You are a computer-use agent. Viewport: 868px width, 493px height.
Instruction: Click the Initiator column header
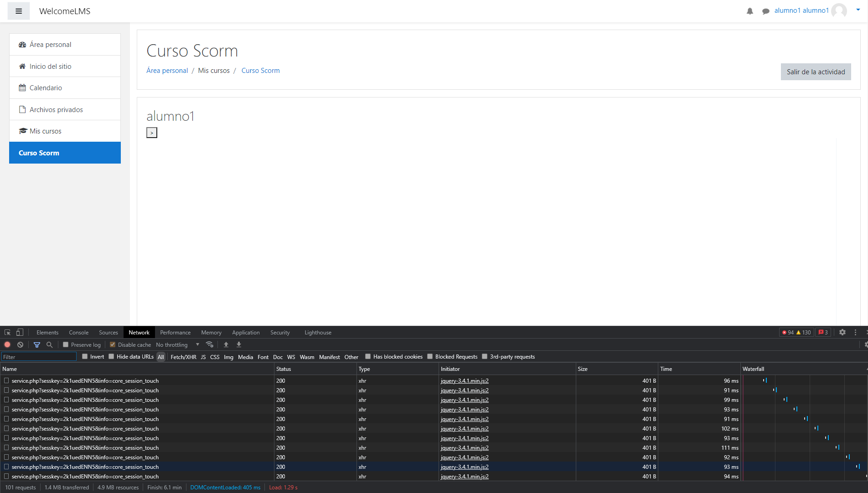point(507,369)
